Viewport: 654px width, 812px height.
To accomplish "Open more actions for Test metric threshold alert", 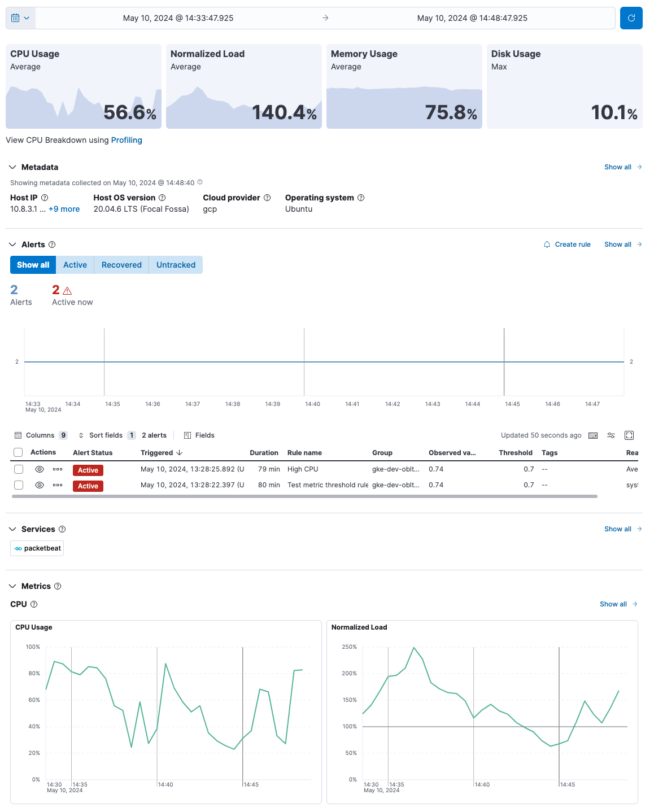I will (x=58, y=485).
